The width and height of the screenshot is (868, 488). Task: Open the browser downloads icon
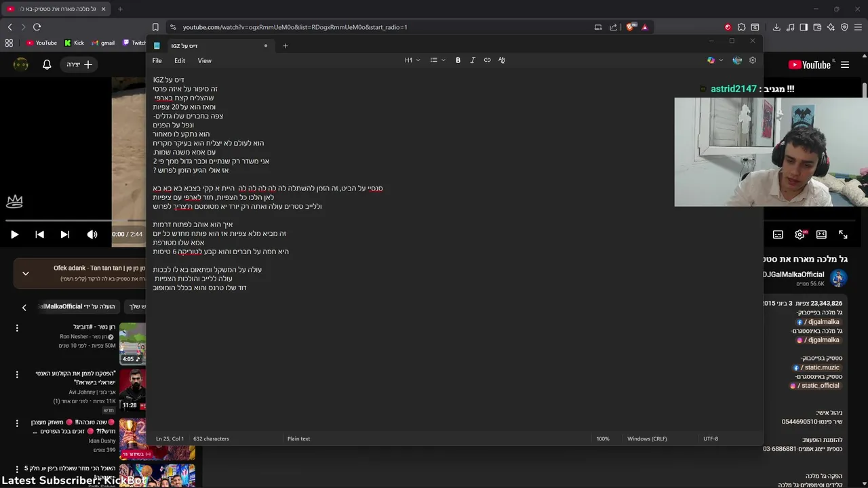point(776,27)
